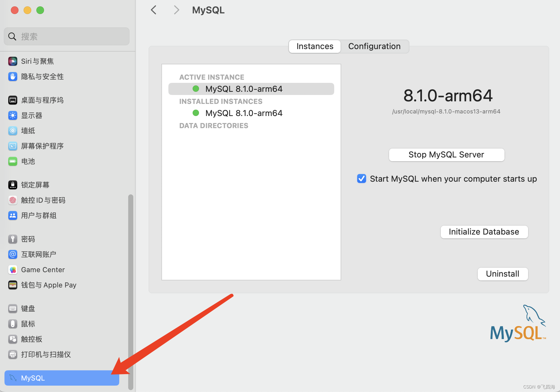Zoom window with green button
Image resolution: width=560 pixels, height=392 pixels.
pos(40,10)
